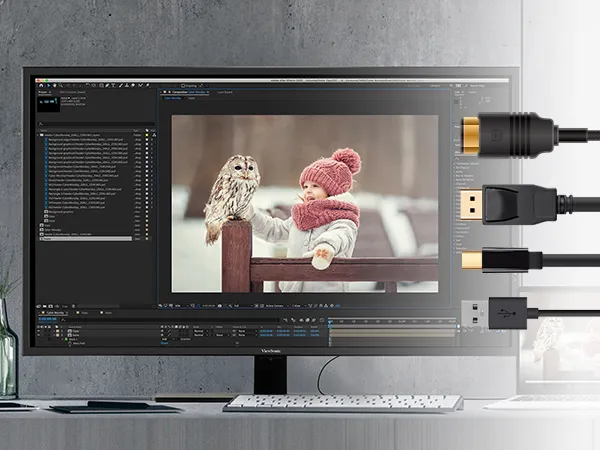This screenshot has height=450, width=600.
Task: Select the highlighted bottom row in Project list
Action: (85, 239)
